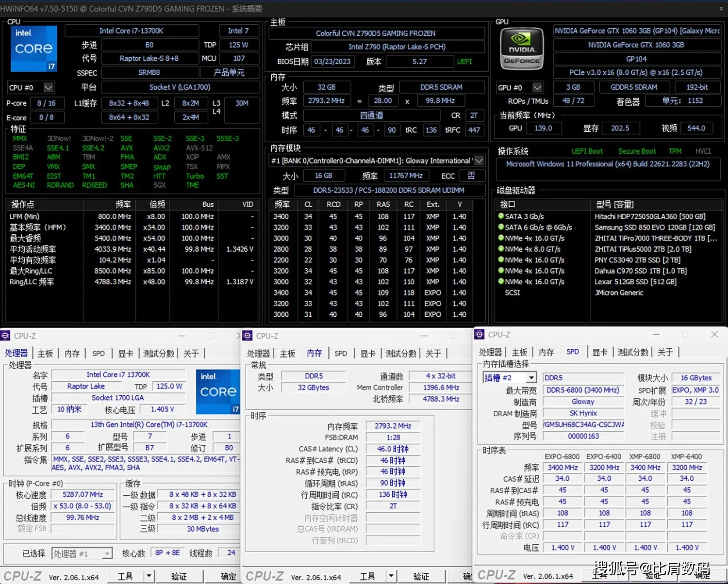Click the Intel Core i7 logo in HWiNFO
728x584 pixels.
coord(33,49)
